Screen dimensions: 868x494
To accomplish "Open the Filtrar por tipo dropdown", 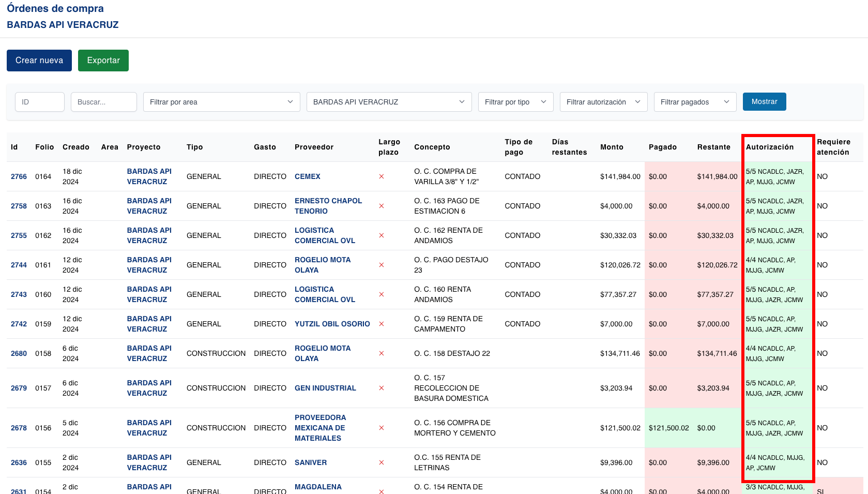I will point(515,102).
